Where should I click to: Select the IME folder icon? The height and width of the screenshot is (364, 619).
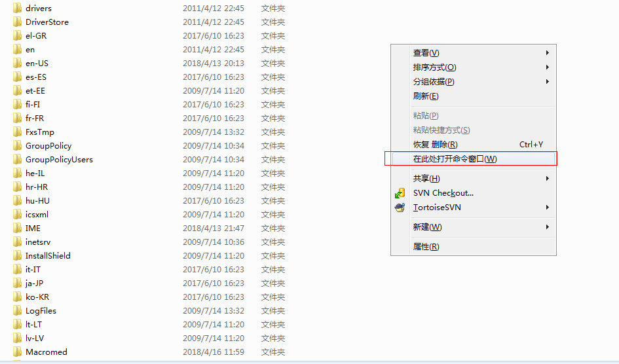(17, 228)
